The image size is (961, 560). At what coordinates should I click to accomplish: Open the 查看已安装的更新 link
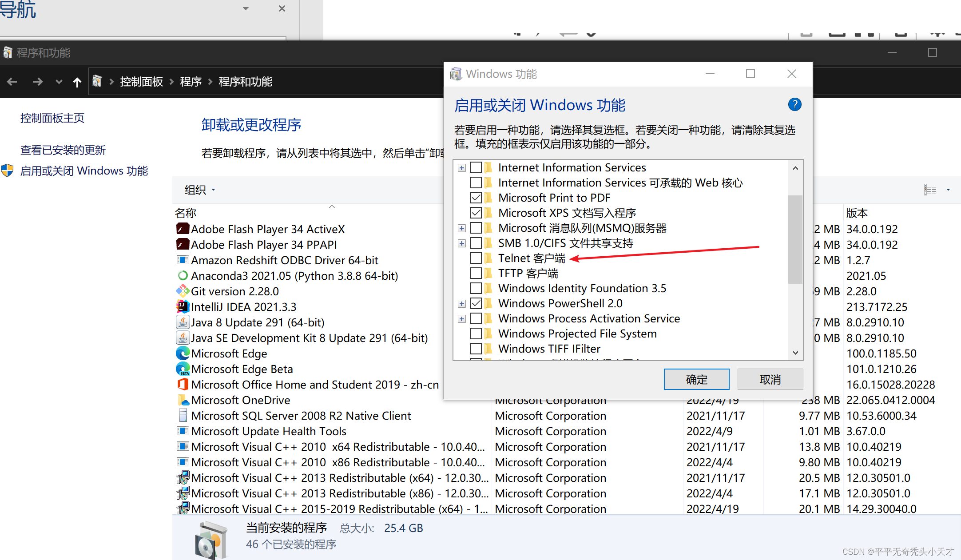[x=63, y=150]
